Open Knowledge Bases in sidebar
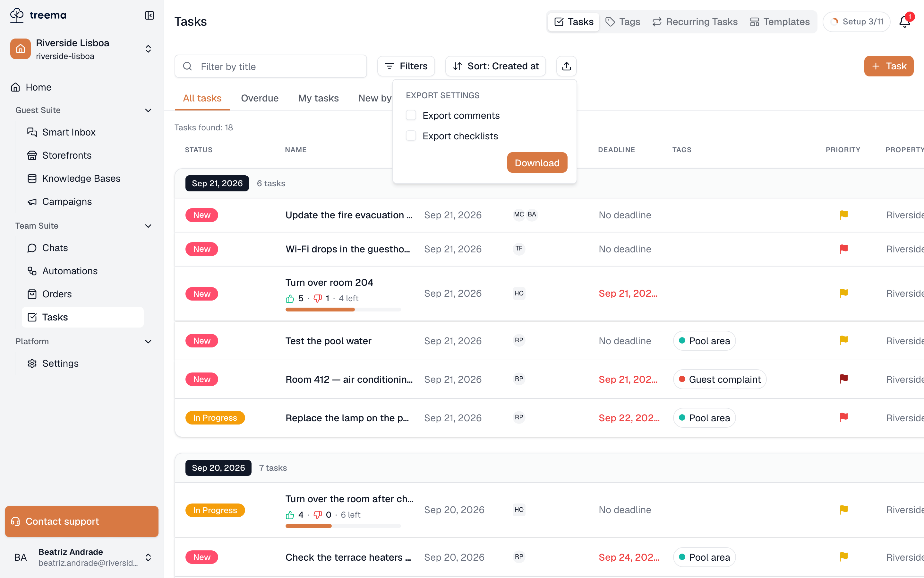The image size is (924, 578). (x=83, y=179)
